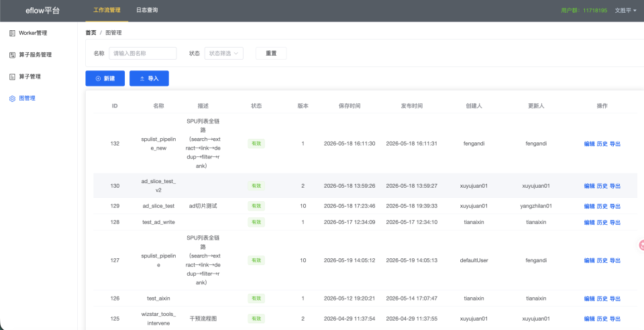
Task: Click 编辑 for test_aixin row
Action: (590, 298)
